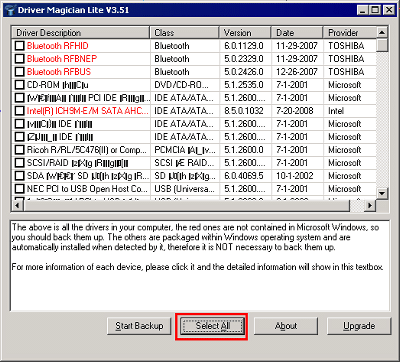Sort by the Class column header
Image resolution: width=400 pixels, height=362 pixels.
pos(185,33)
